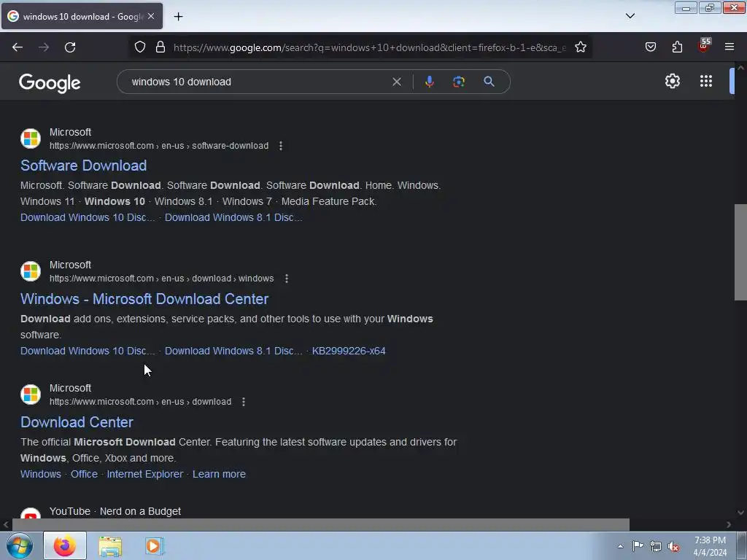This screenshot has width=747, height=560.
Task: Open the tracking protection shield icon
Action: (139, 47)
